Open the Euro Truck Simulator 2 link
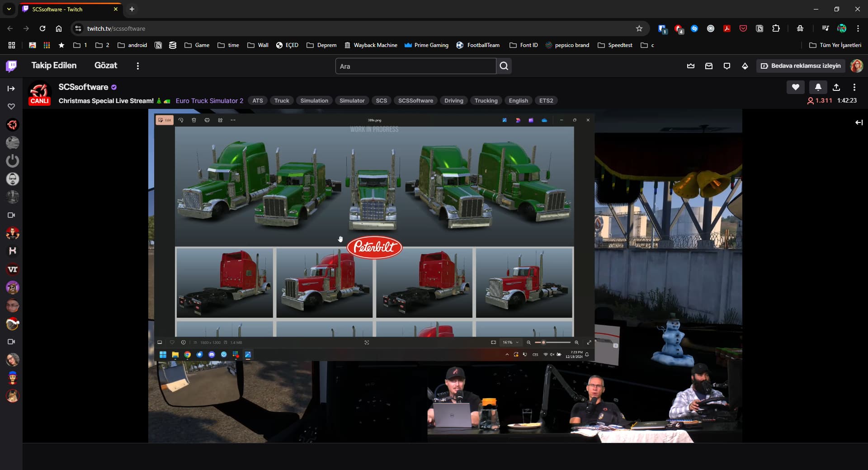This screenshot has width=868, height=470. coord(209,101)
